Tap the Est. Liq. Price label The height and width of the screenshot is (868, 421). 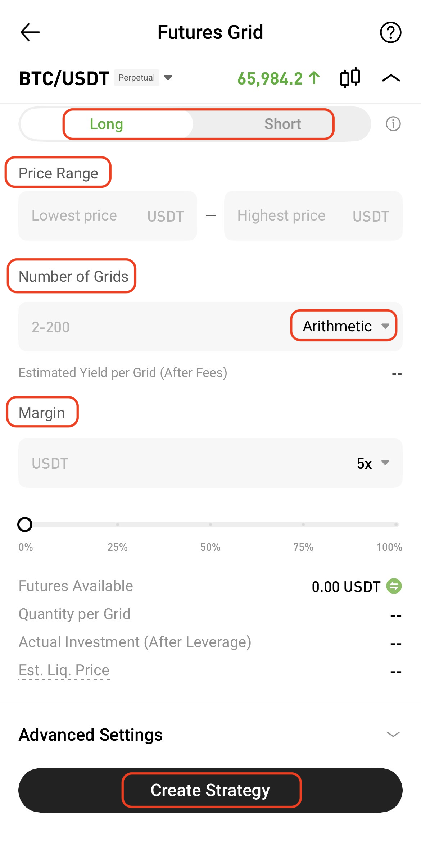pyautogui.click(x=64, y=670)
